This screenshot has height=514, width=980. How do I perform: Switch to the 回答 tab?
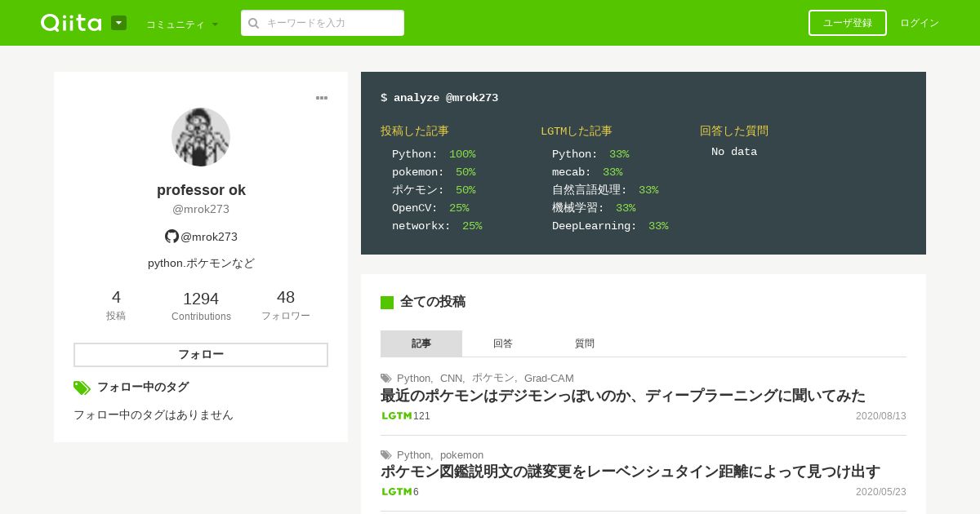point(503,343)
